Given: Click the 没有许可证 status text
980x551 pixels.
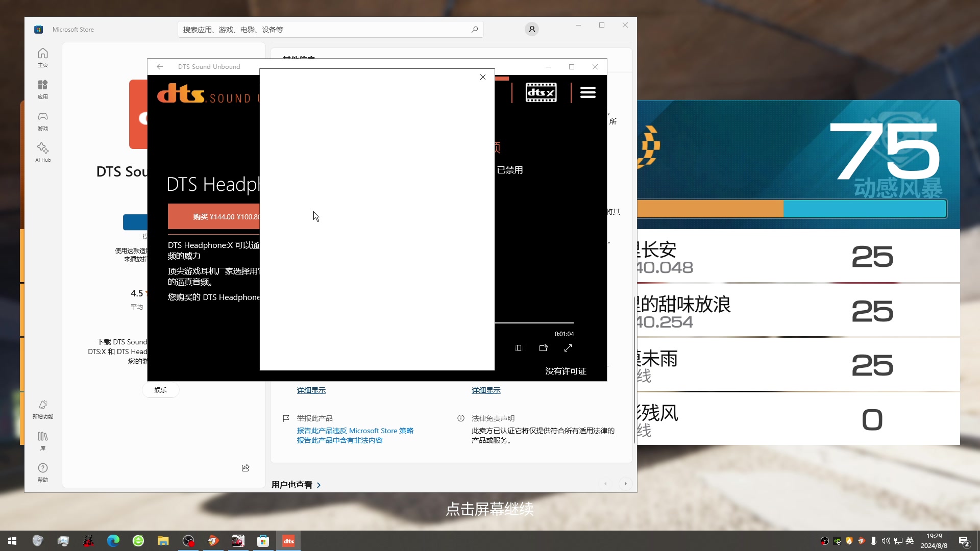Looking at the screenshot, I should (566, 371).
